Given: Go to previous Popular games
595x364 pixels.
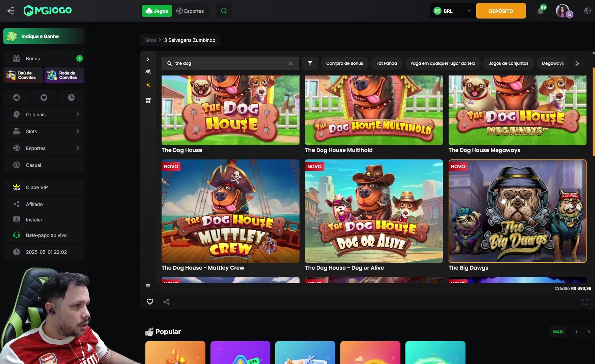Looking at the screenshot, I should (576, 332).
